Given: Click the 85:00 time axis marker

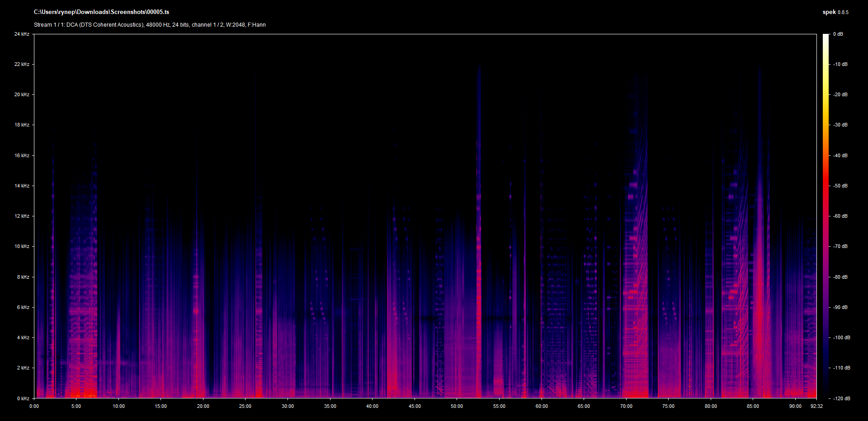Looking at the screenshot, I should [x=753, y=406].
